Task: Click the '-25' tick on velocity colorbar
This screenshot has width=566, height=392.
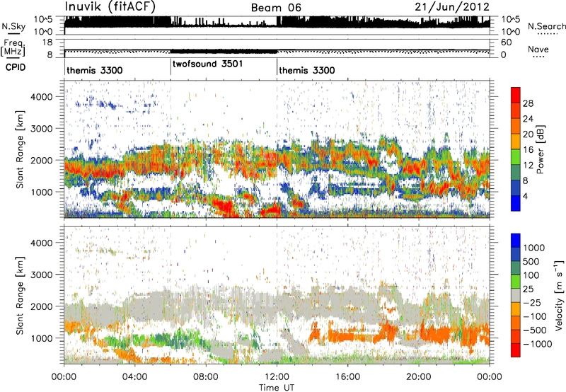Action: point(533,303)
